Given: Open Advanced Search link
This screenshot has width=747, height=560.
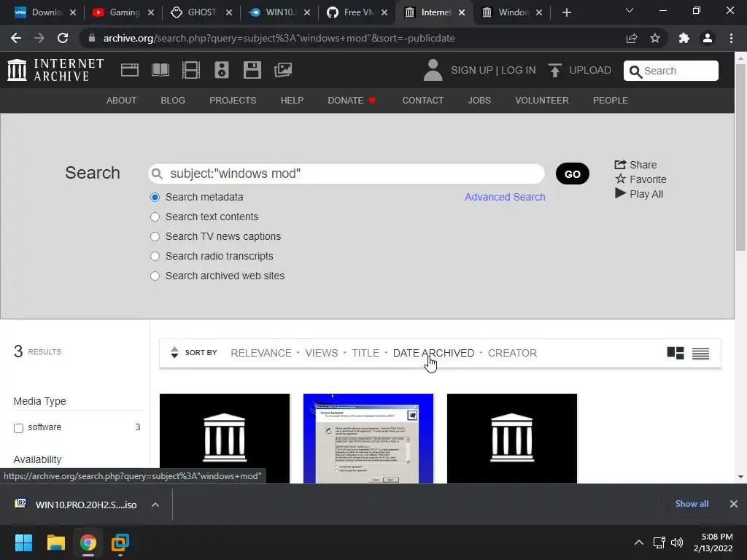Looking at the screenshot, I should click(x=505, y=197).
